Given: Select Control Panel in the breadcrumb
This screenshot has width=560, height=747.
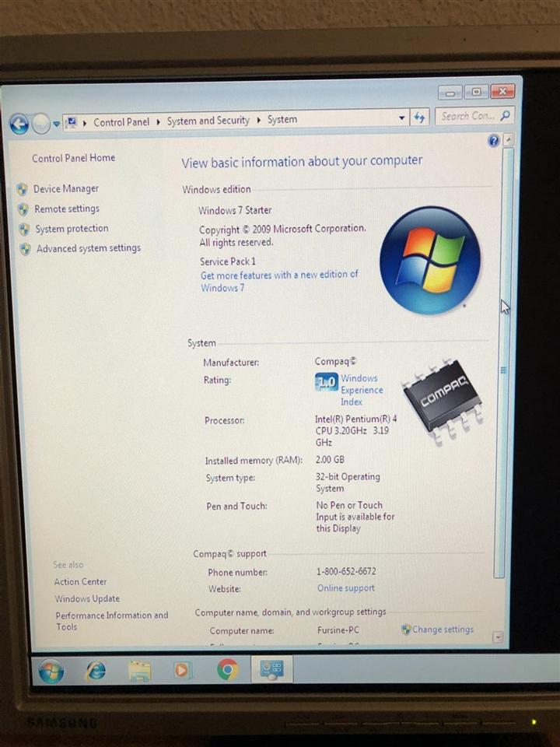Looking at the screenshot, I should coord(121,122).
